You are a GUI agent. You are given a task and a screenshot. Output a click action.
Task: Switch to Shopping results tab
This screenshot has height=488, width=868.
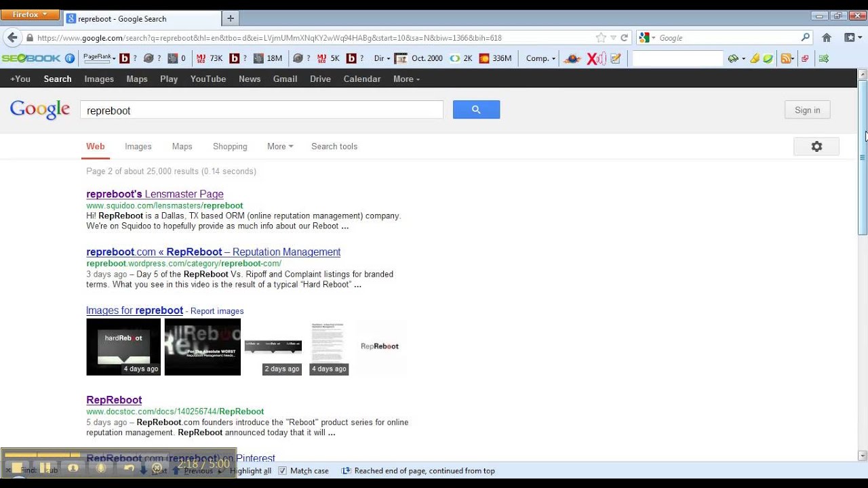230,146
